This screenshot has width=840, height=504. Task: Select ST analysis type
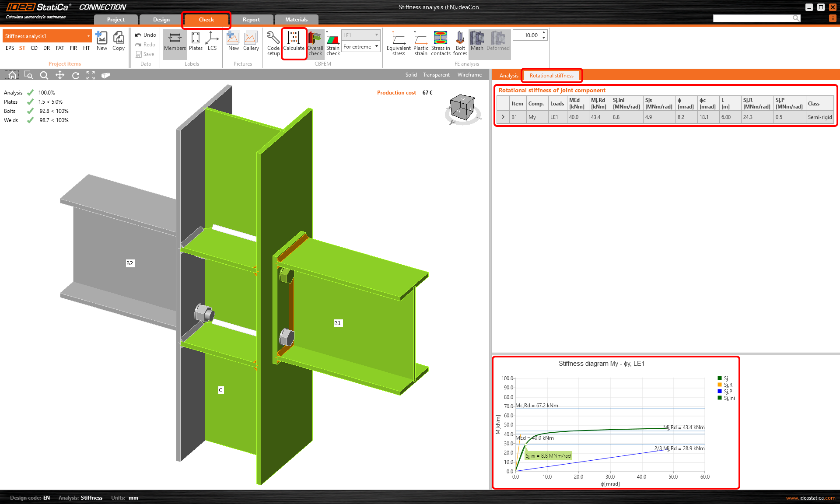[22, 48]
